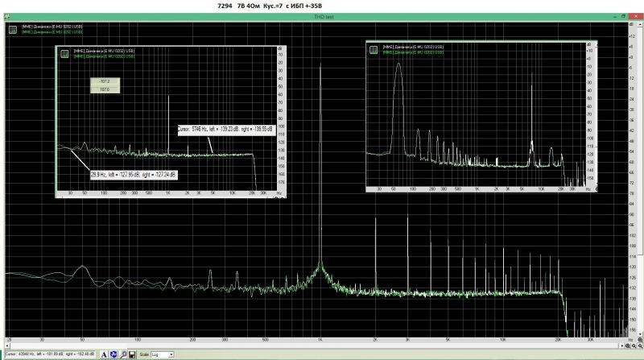Click the text annotation "A" icon
Viewport: 644px width, 360px height.
pyautogui.click(x=104, y=354)
